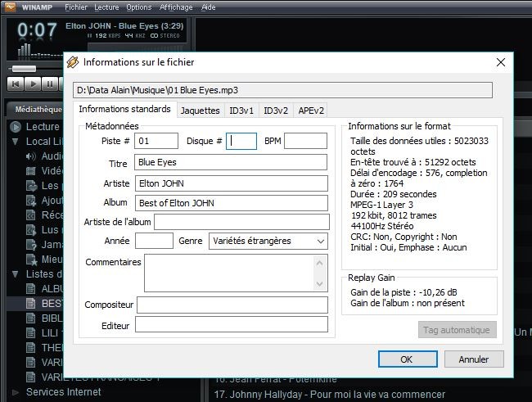
Task: Open the Fichier menu
Action: [x=76, y=7]
